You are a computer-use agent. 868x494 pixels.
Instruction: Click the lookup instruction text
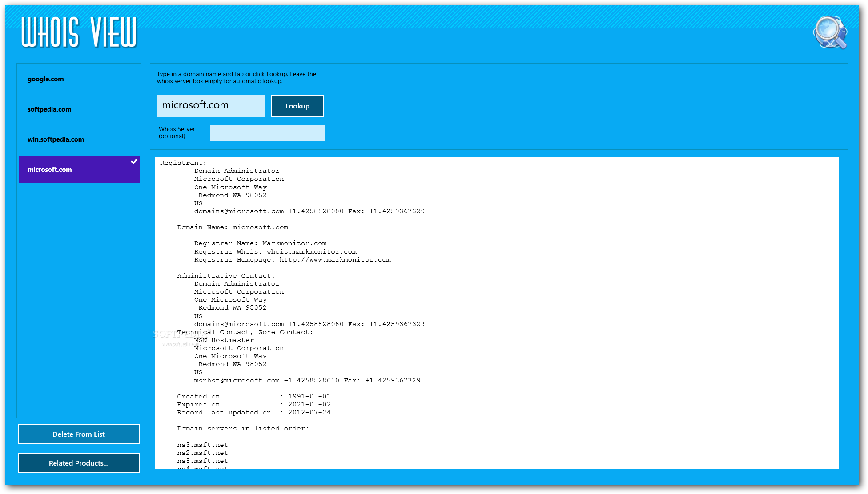(237, 77)
